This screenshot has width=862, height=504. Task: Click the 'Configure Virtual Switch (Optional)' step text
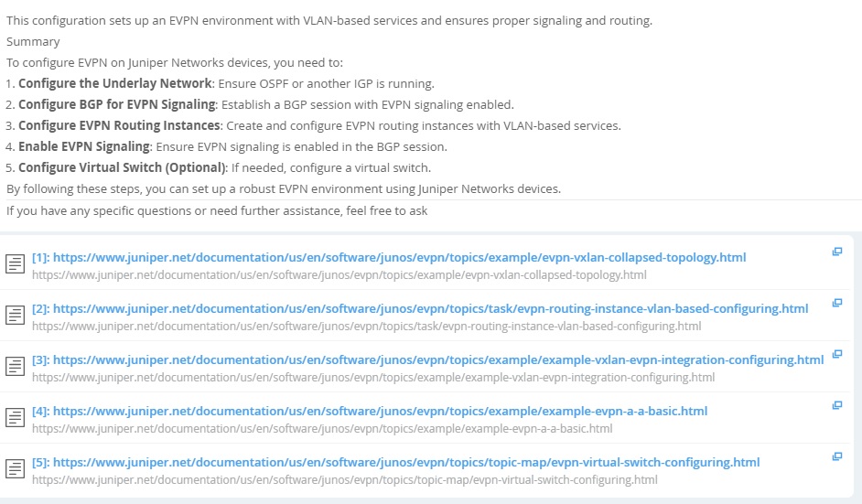pos(122,167)
